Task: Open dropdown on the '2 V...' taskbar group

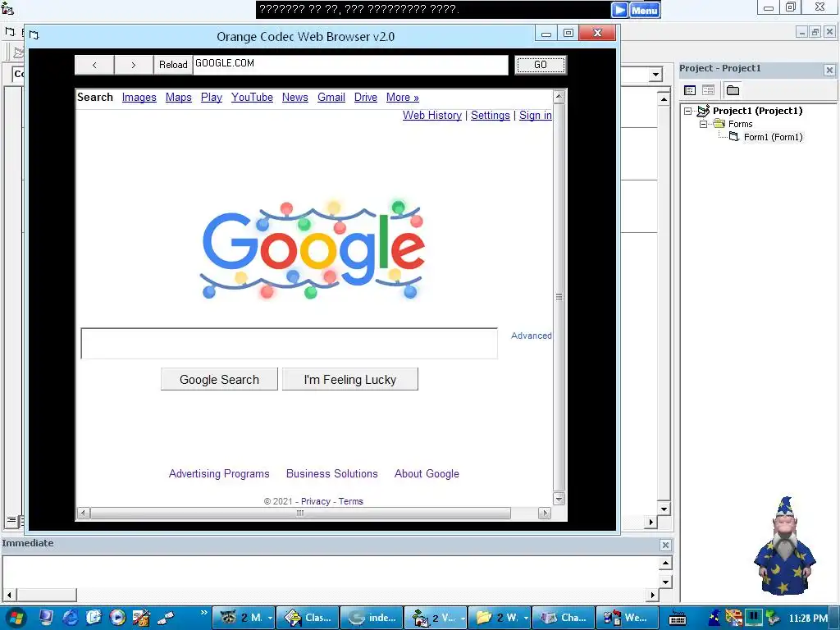Action: [x=463, y=619]
